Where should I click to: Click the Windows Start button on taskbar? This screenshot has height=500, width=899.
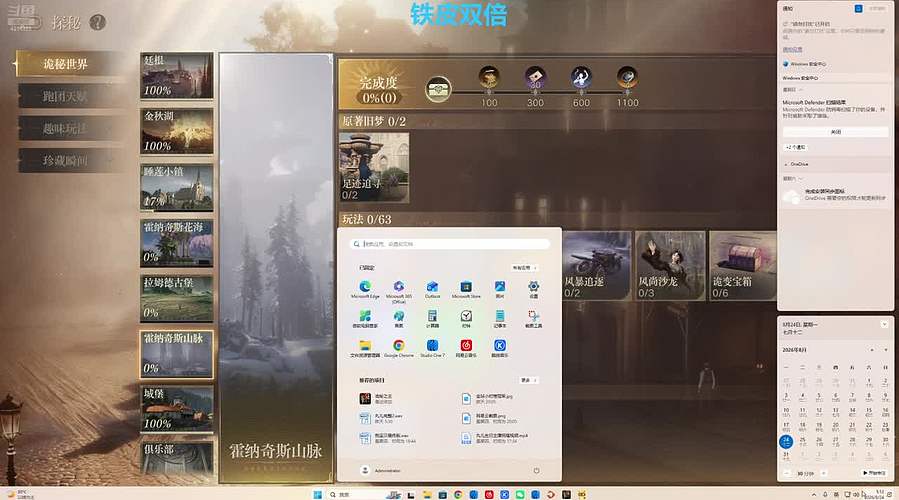317,494
